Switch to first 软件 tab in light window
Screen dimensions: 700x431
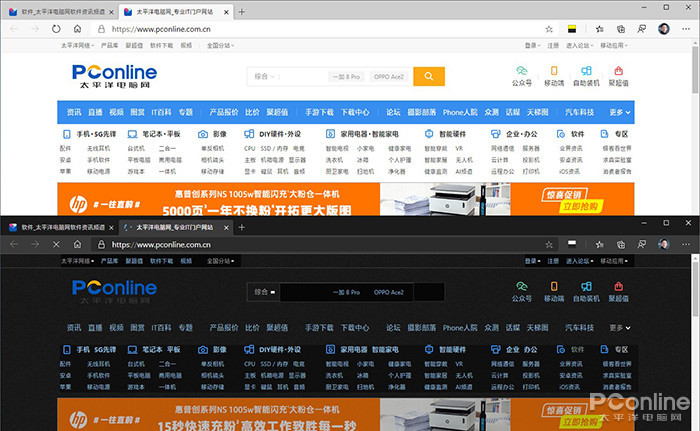pos(55,12)
